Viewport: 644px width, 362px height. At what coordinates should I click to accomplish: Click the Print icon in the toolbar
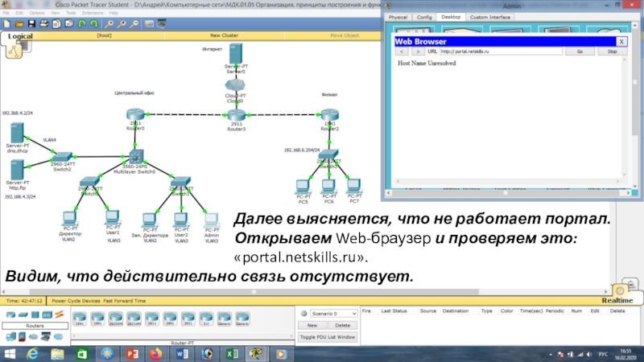click(x=44, y=24)
